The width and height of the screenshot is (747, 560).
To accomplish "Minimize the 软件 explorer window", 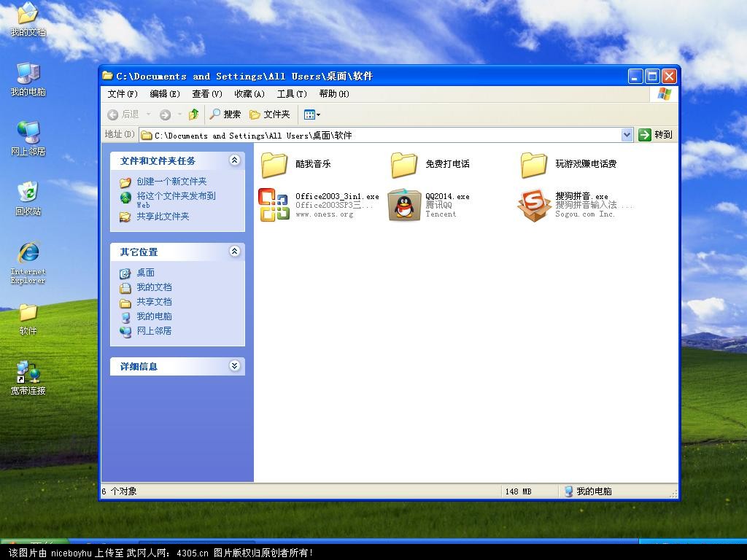I will click(x=635, y=76).
